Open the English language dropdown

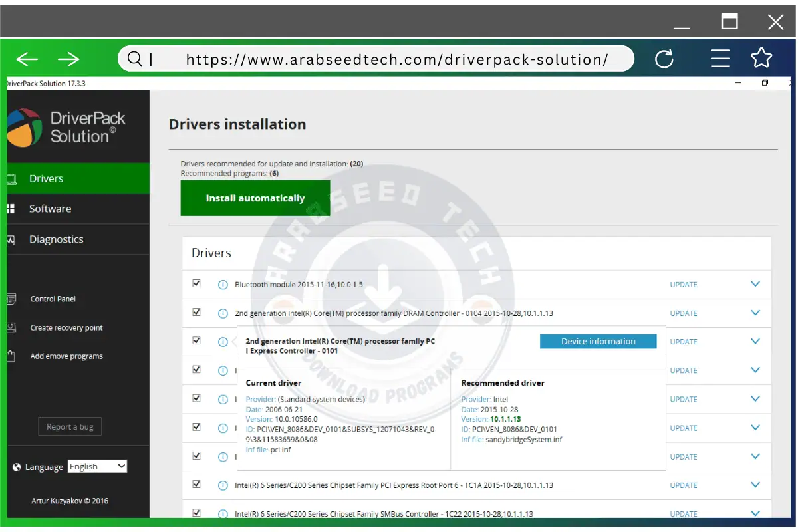click(97, 465)
